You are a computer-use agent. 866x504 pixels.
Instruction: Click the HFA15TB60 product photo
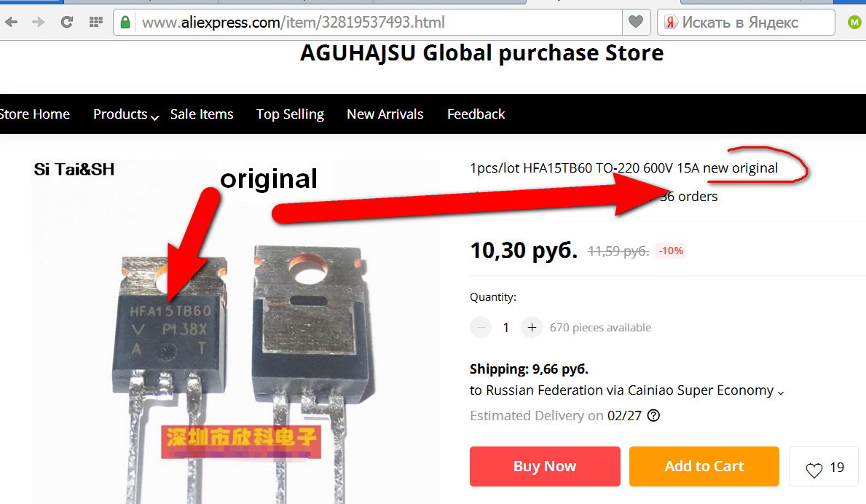click(x=236, y=332)
